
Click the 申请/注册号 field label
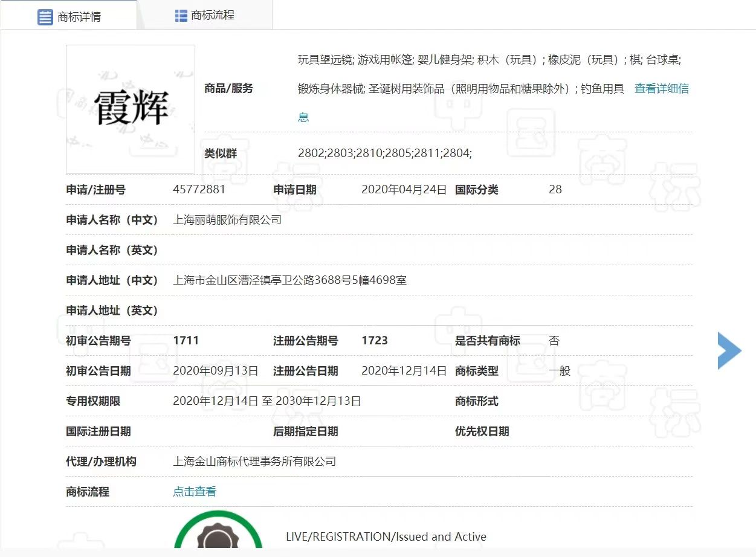(95, 190)
